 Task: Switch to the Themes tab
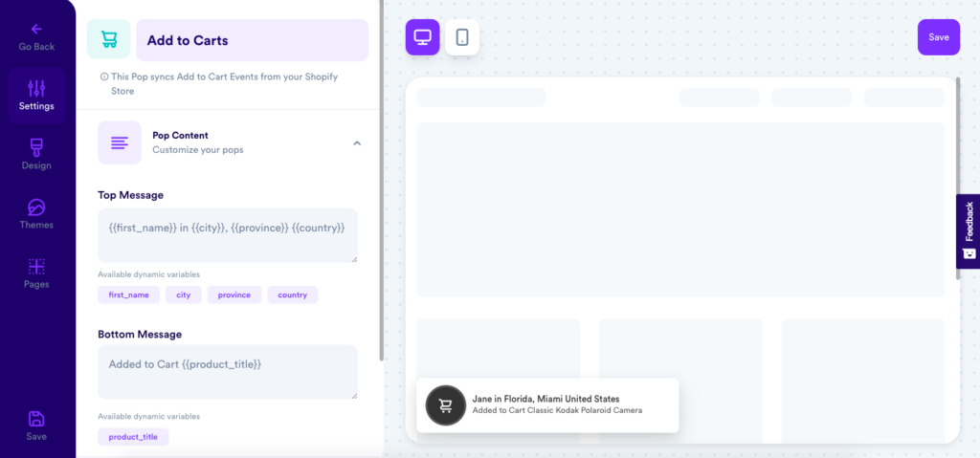click(x=36, y=214)
